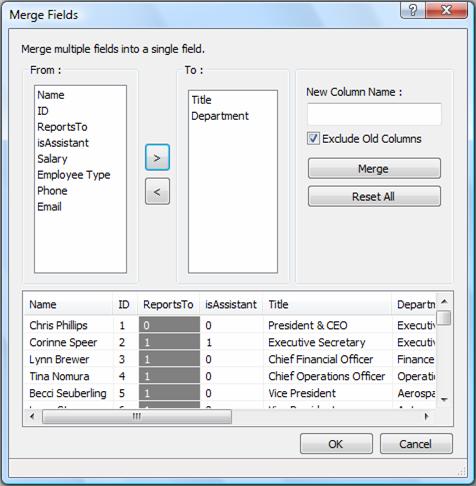This screenshot has width=476, height=486.
Task: Click the preview table's scroll down arrow
Action: pyautogui.click(x=444, y=399)
